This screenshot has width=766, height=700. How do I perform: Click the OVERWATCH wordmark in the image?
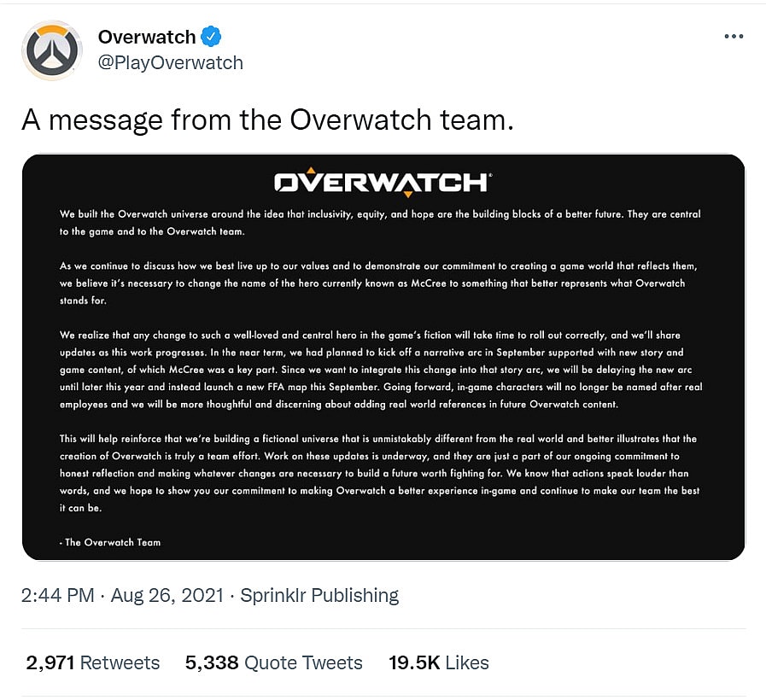[x=383, y=182]
